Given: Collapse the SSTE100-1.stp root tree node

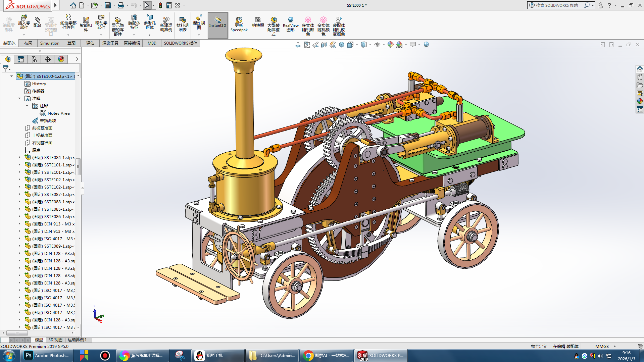Looking at the screenshot, I should point(11,76).
